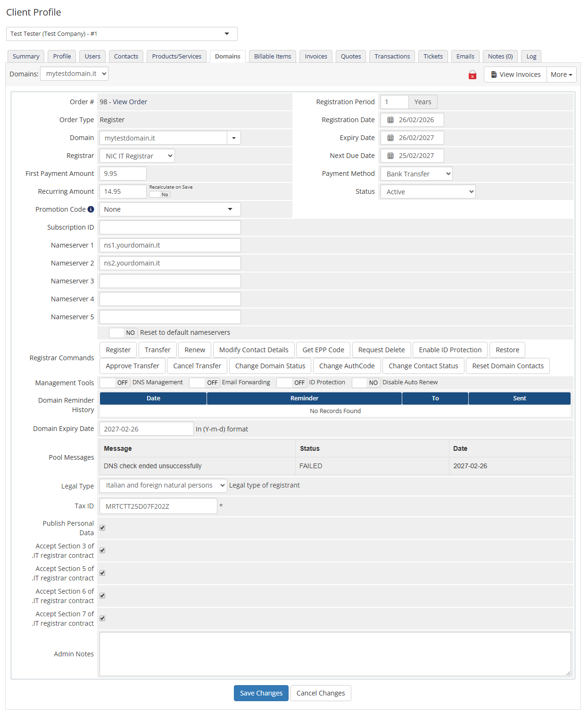Uncheck Publish Personal Data
The width and height of the screenshot is (588, 712).
(x=102, y=527)
